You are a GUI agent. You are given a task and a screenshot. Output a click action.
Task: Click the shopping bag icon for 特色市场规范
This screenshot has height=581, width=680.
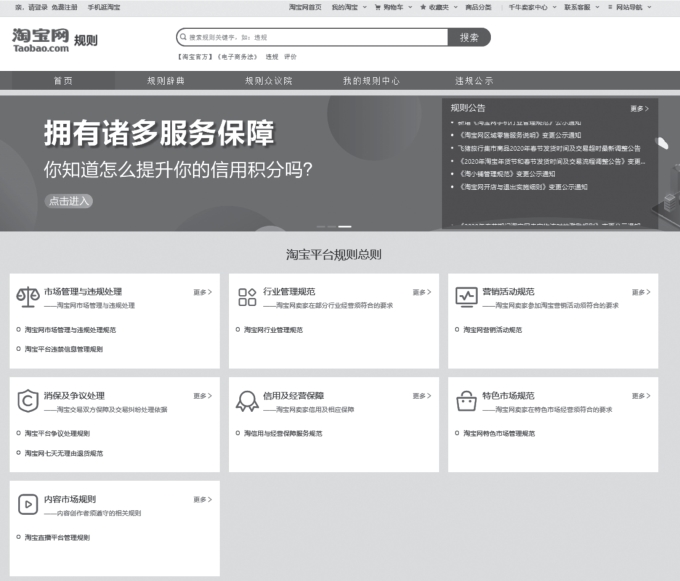click(466, 401)
